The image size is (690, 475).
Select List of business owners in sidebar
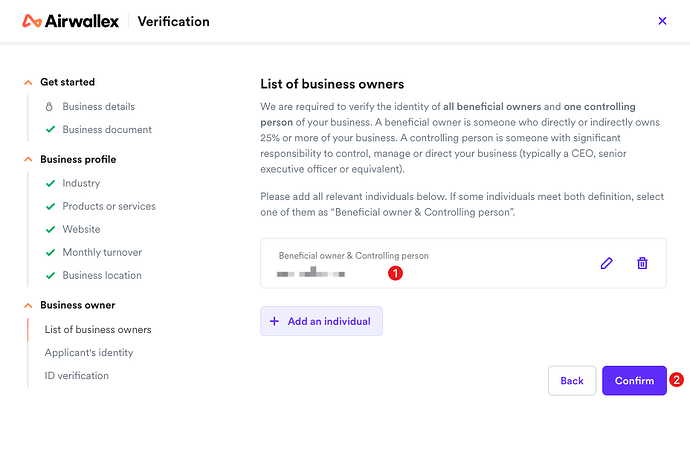point(98,330)
